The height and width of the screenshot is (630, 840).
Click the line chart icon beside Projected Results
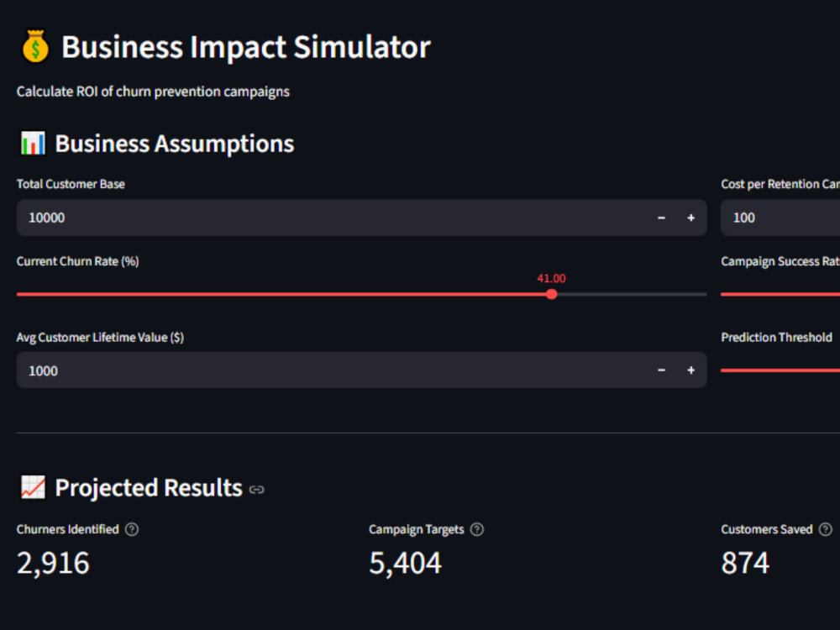point(31,487)
